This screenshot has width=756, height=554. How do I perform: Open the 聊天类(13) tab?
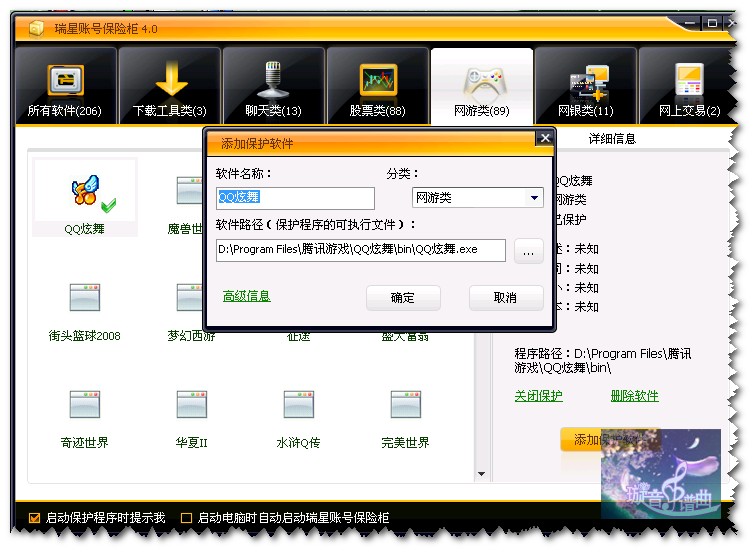click(273, 86)
